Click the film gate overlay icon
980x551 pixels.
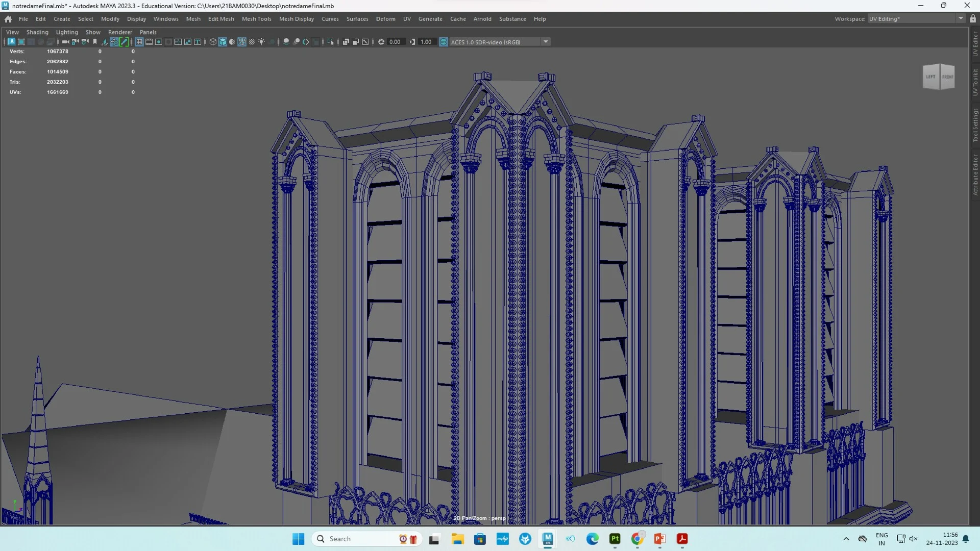pyautogui.click(x=149, y=42)
